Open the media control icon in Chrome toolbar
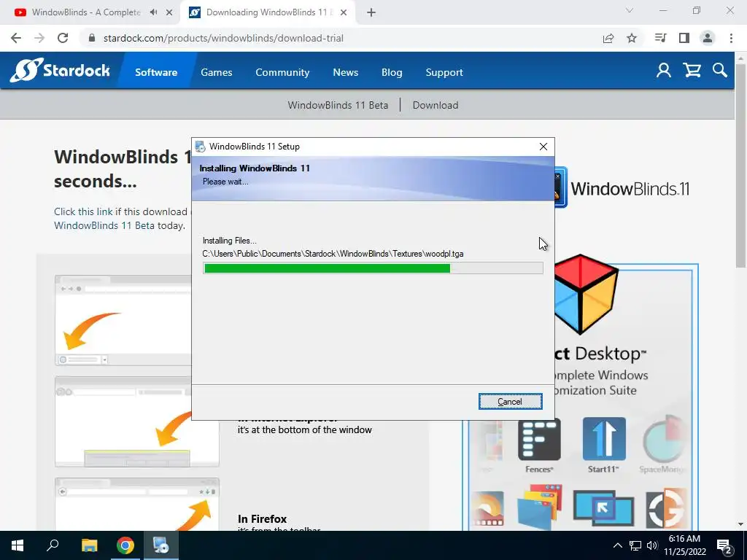 point(660,38)
